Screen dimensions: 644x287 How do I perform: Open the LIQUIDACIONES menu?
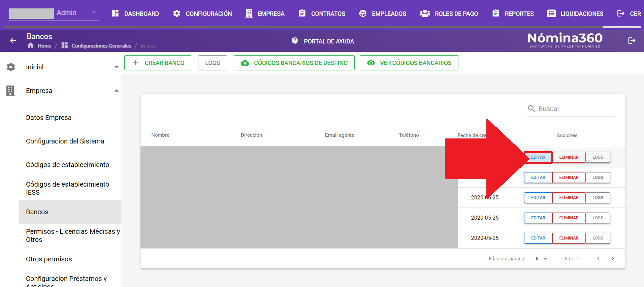pyautogui.click(x=575, y=13)
